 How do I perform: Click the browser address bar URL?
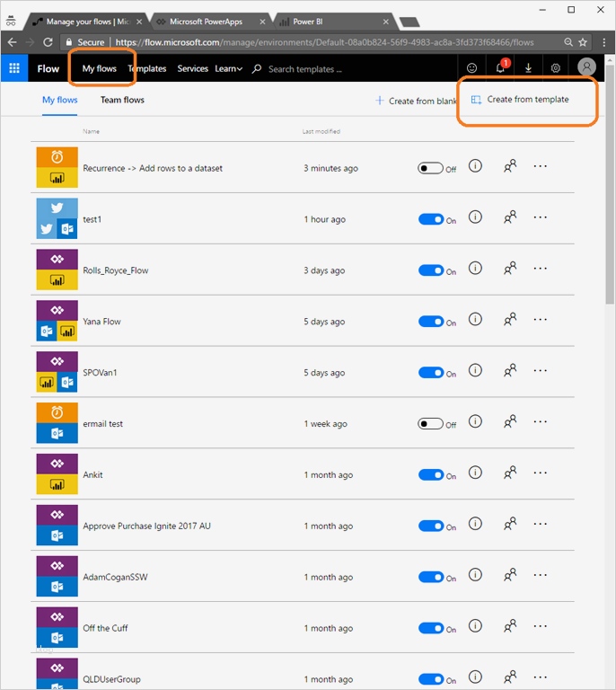tap(324, 42)
